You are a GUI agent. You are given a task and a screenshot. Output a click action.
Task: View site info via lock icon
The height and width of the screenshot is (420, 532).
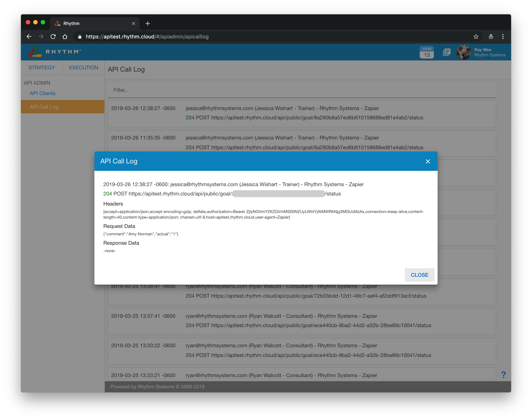tap(80, 37)
